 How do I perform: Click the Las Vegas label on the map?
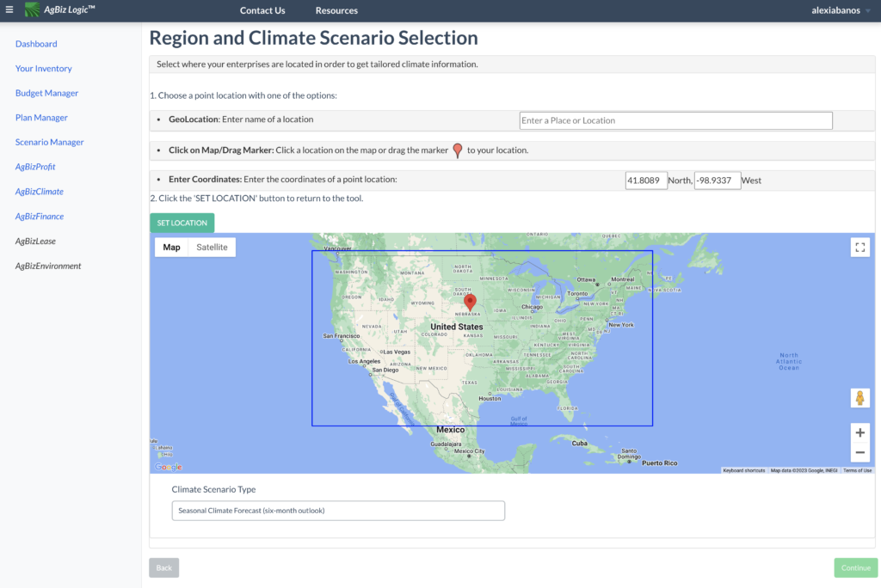(397, 352)
